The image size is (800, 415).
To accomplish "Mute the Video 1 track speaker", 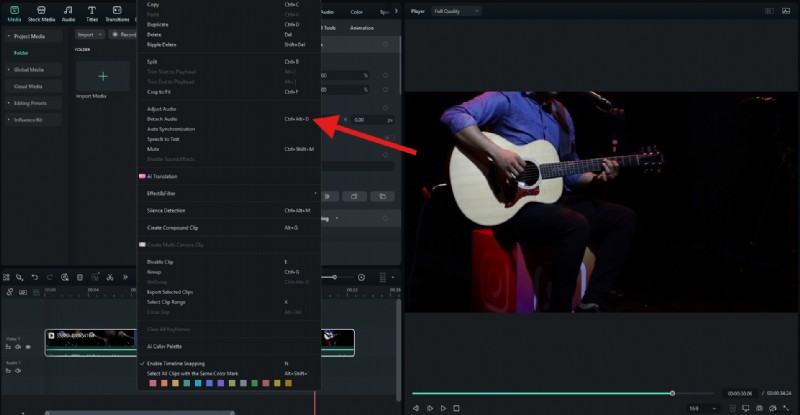I will [x=18, y=347].
